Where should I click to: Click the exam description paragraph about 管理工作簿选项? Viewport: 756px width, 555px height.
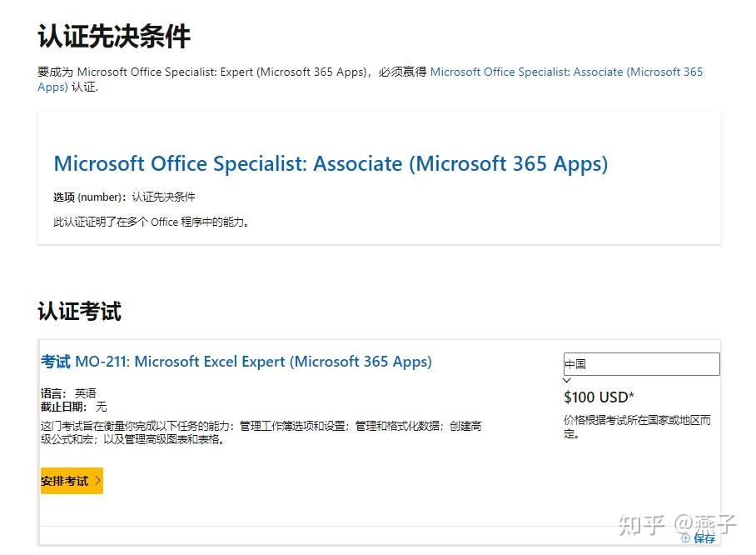coord(261,432)
